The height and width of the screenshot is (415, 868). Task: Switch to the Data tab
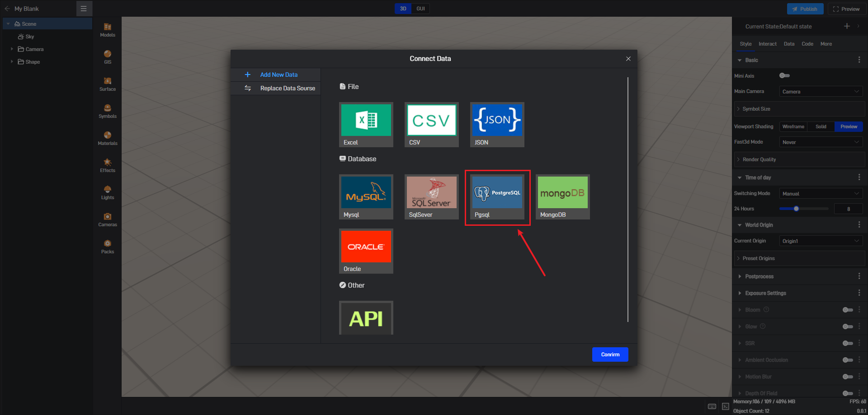(789, 44)
